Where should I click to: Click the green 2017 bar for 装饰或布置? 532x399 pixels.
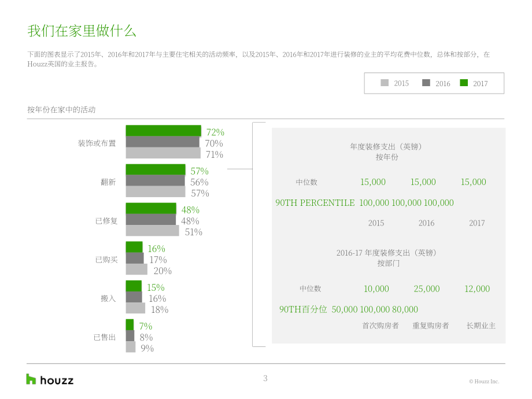pyautogui.click(x=164, y=131)
